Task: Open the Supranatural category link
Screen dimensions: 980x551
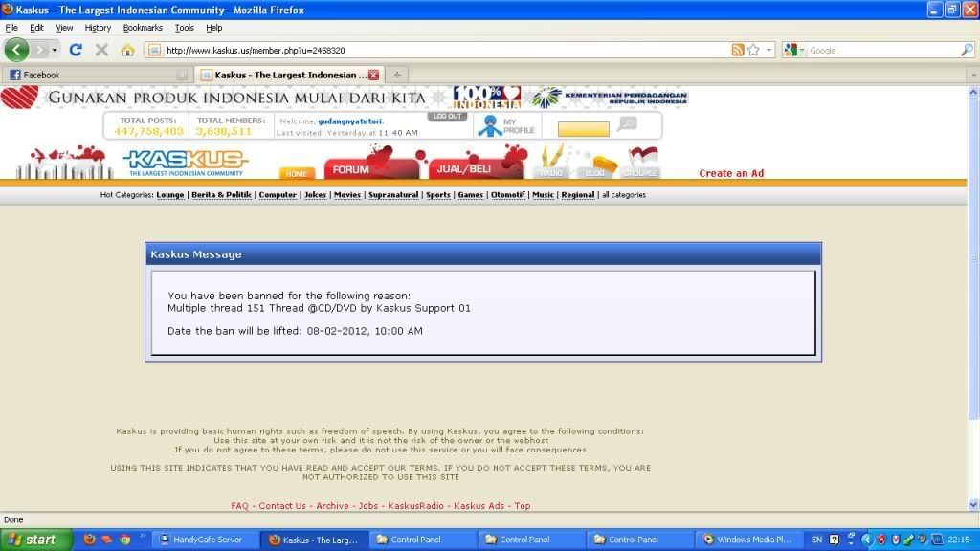Action: (393, 195)
